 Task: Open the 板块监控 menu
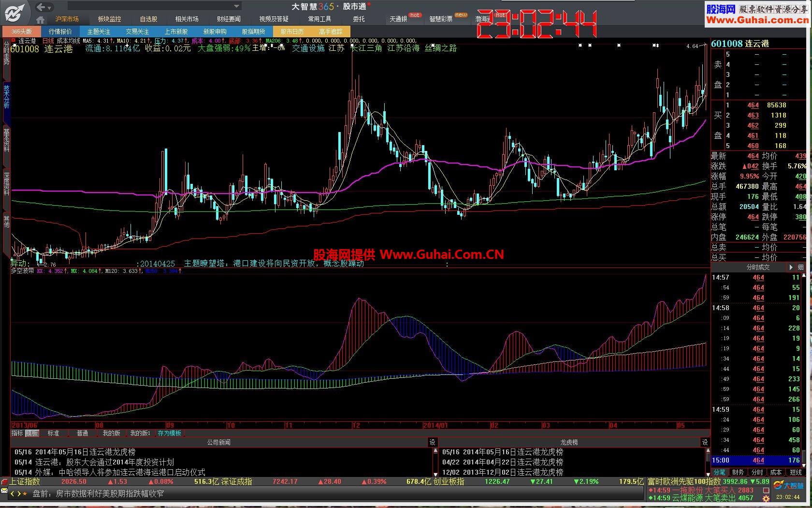pyautogui.click(x=109, y=19)
